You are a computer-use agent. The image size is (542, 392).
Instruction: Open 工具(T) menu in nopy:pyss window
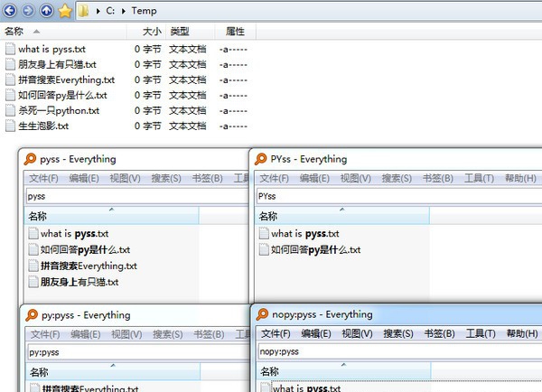click(481, 333)
